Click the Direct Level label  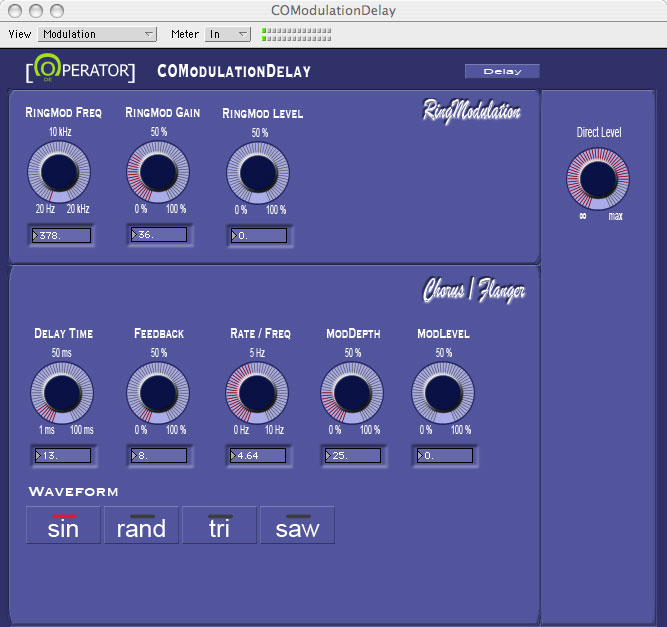coord(599,132)
